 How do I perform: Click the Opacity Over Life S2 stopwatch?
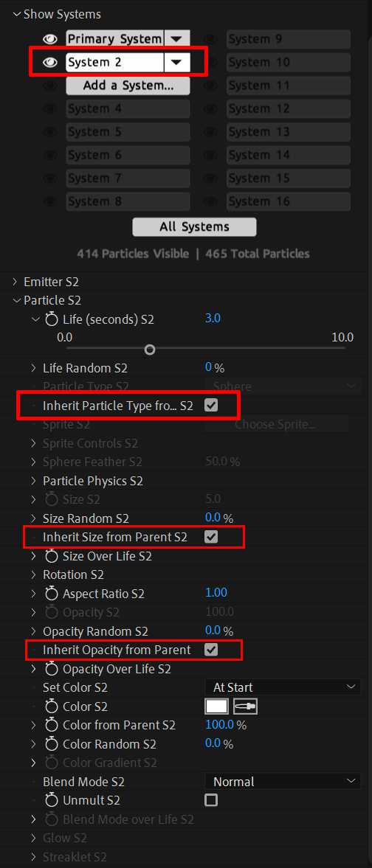click(52, 669)
